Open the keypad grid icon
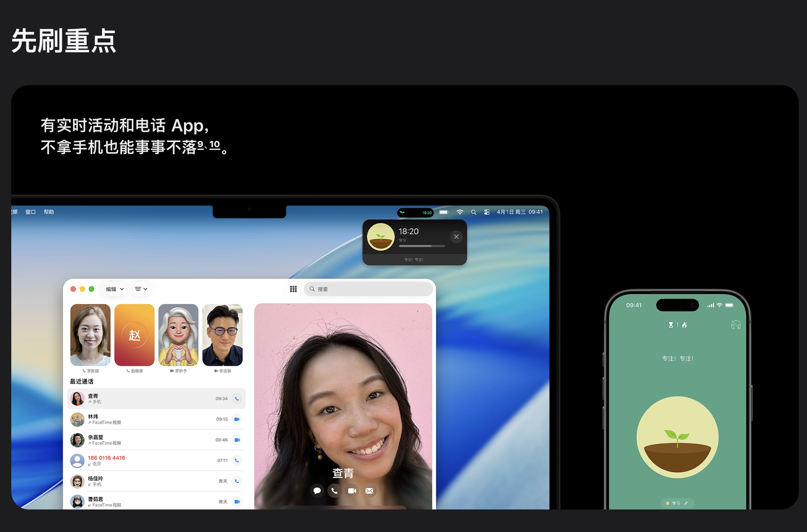 coord(293,289)
